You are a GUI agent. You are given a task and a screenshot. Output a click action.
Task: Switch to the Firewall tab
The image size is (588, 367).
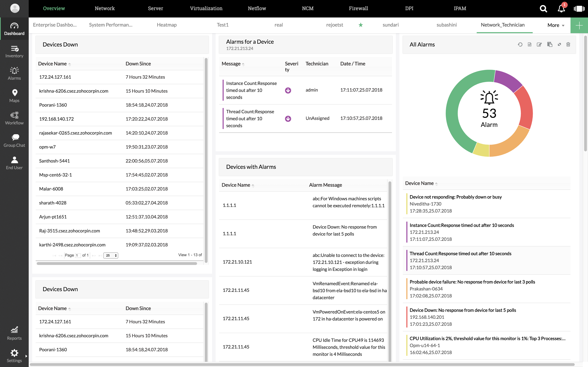pyautogui.click(x=358, y=8)
